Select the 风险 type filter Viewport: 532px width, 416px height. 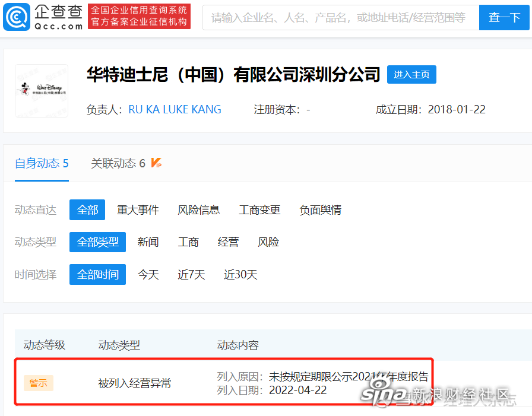tap(268, 242)
